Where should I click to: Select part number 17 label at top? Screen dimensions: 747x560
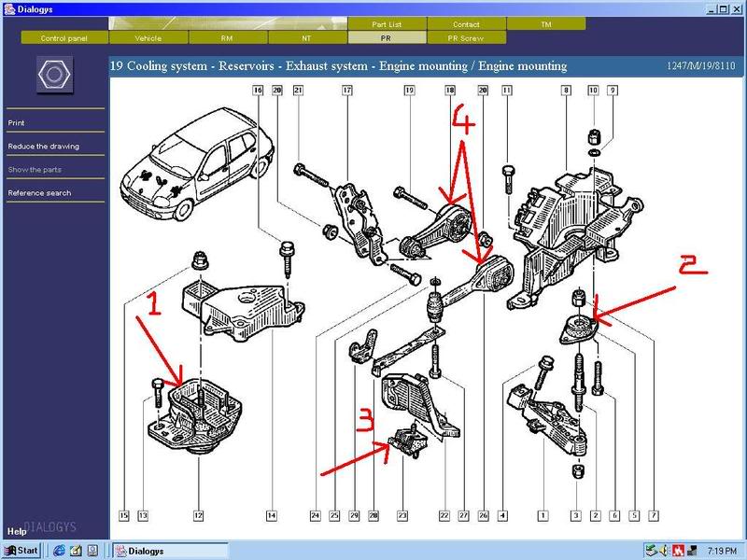pyautogui.click(x=346, y=90)
